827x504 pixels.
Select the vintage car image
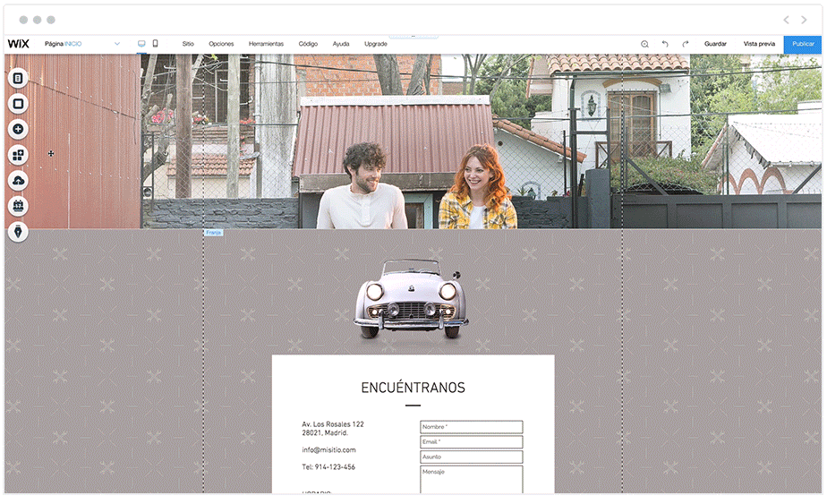click(412, 299)
